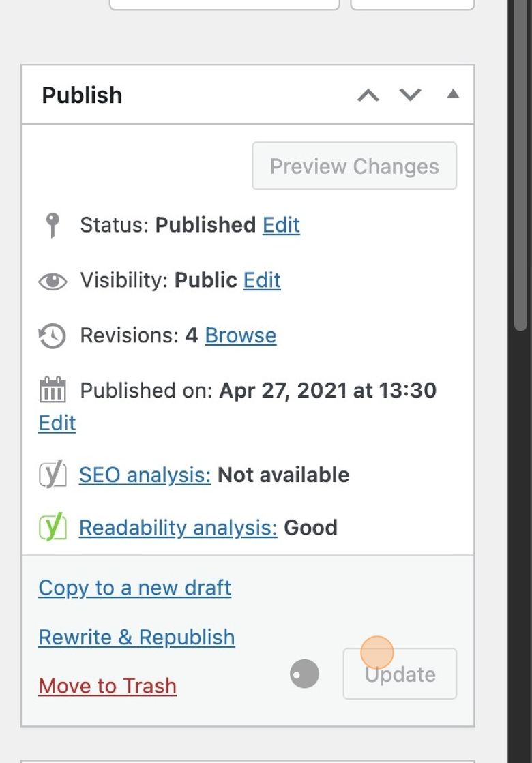
Task: Move Publish panel down with chevron
Action: tap(411, 95)
